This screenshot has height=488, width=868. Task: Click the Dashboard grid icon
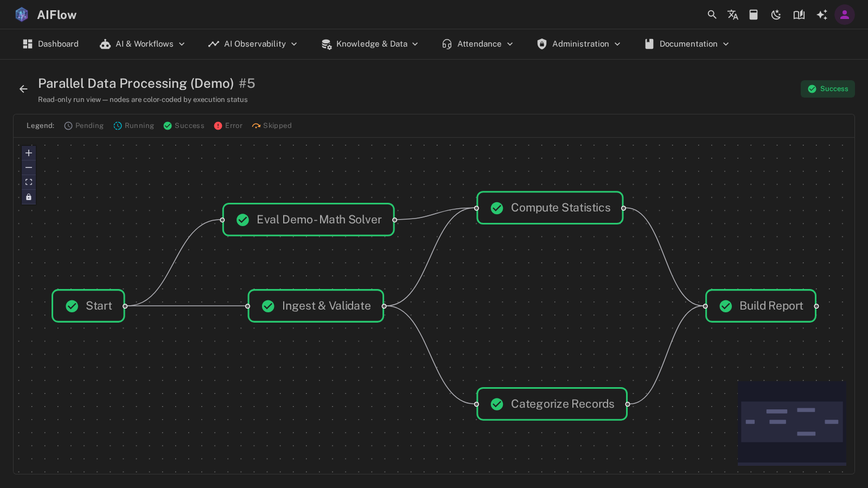(28, 44)
